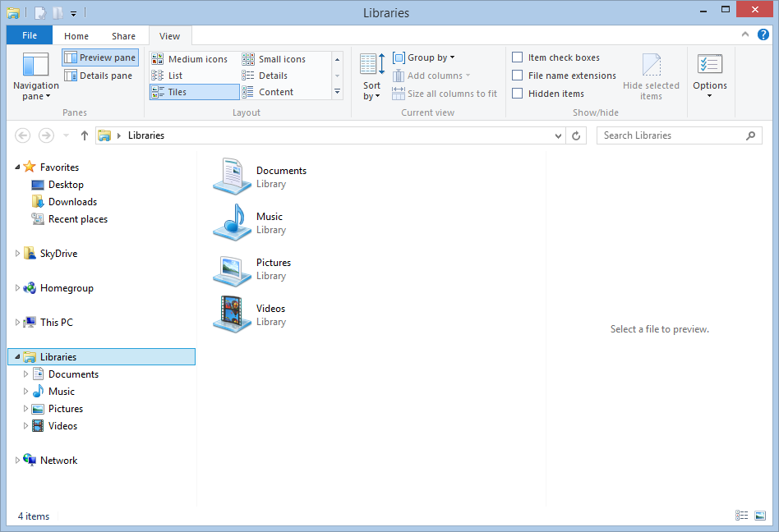
Task: Click the Search Libraries input field
Action: click(x=670, y=135)
